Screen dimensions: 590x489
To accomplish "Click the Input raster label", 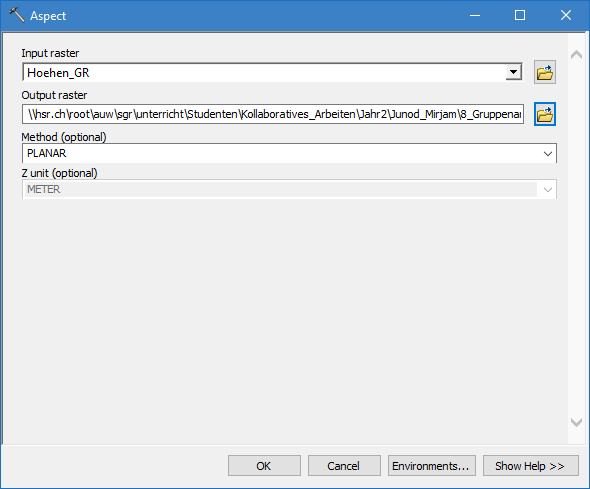I will [x=50, y=53].
